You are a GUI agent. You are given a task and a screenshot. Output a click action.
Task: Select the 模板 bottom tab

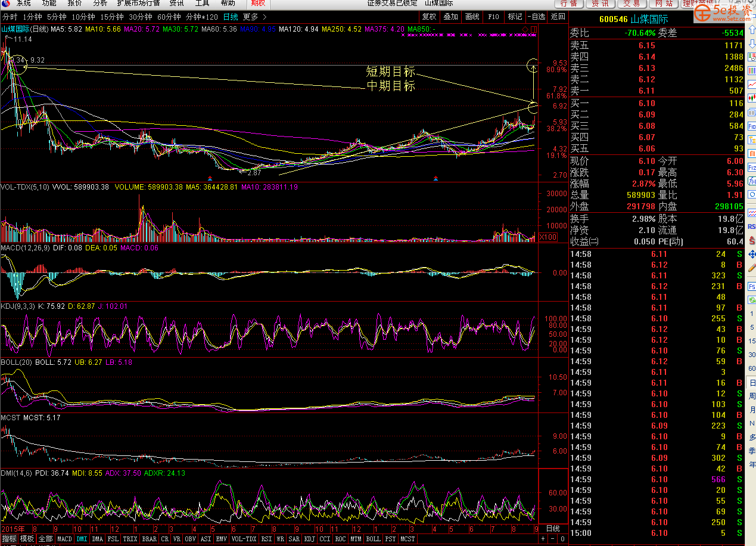(27, 539)
